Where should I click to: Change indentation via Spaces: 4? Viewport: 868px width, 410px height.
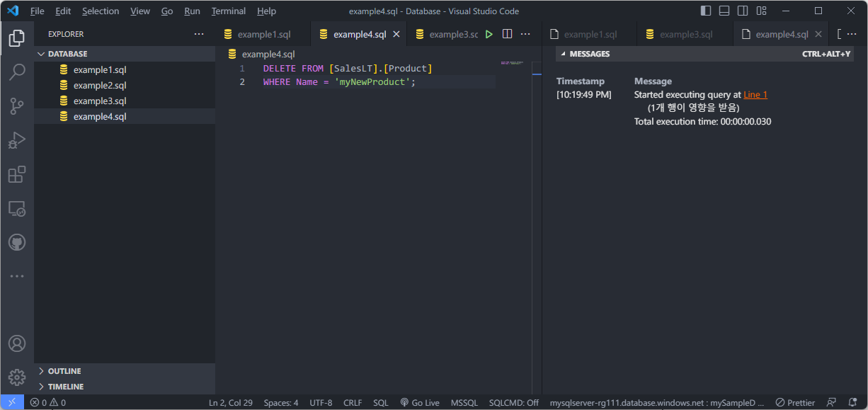point(281,402)
